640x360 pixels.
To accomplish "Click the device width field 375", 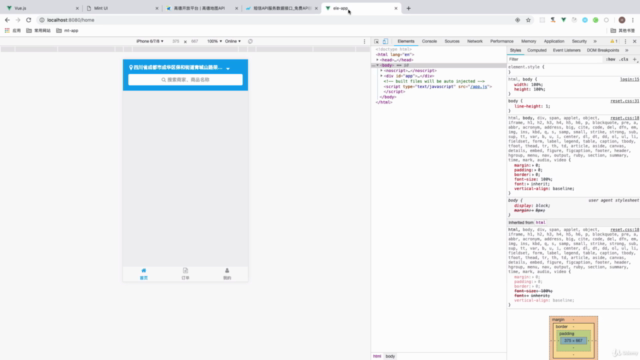I will 176,41.
